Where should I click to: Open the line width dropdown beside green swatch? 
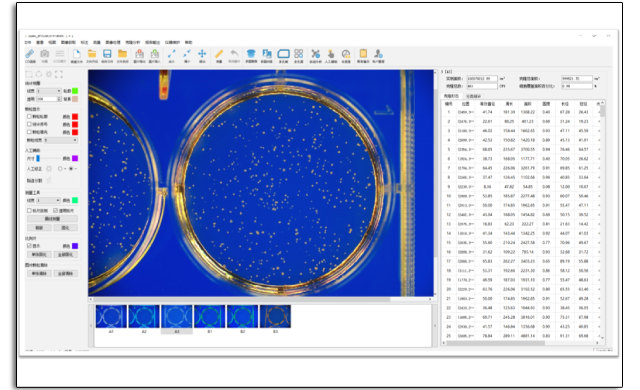[49, 91]
